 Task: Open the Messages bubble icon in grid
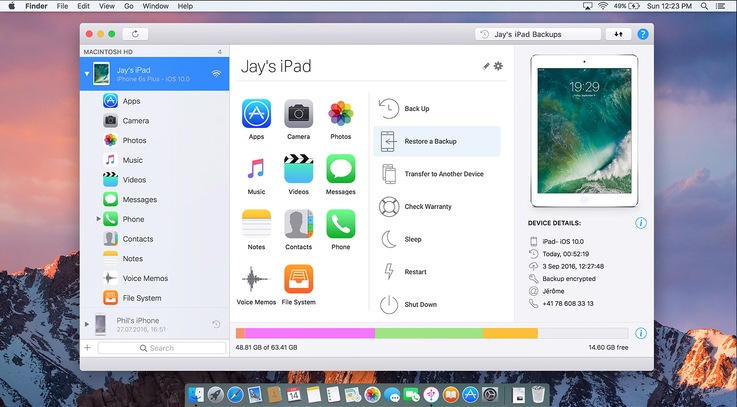point(341,169)
